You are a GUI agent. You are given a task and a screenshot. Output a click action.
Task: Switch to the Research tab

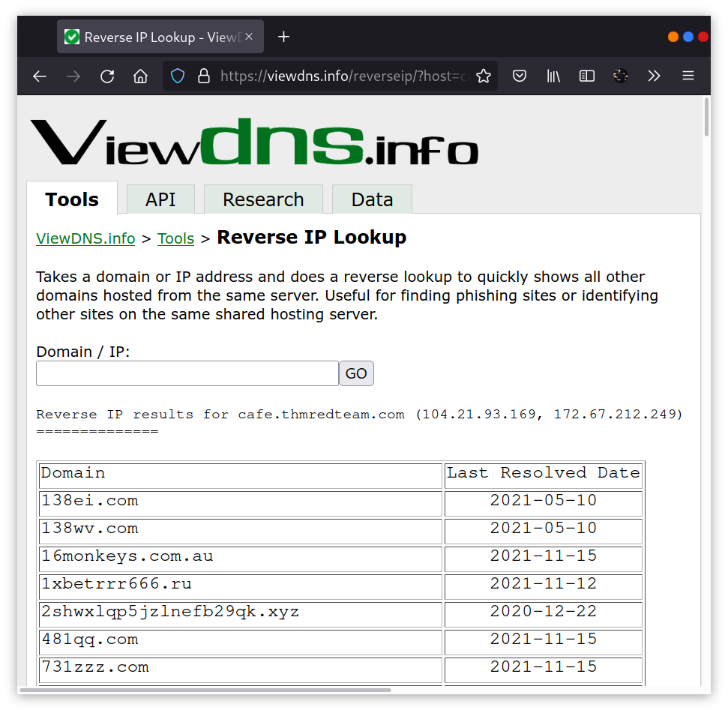coord(263,199)
